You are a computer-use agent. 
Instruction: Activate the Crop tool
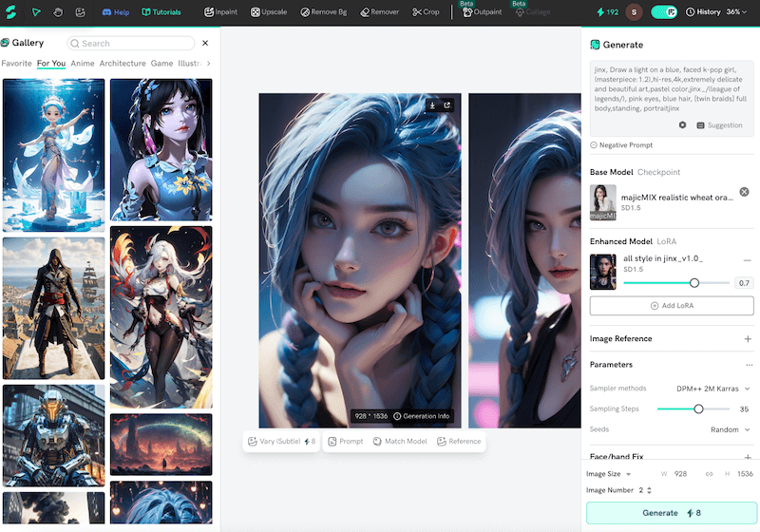pyautogui.click(x=426, y=12)
